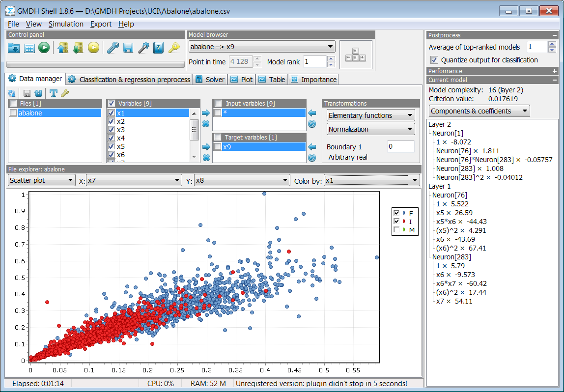Click the green Run simulation icon

coord(44,48)
